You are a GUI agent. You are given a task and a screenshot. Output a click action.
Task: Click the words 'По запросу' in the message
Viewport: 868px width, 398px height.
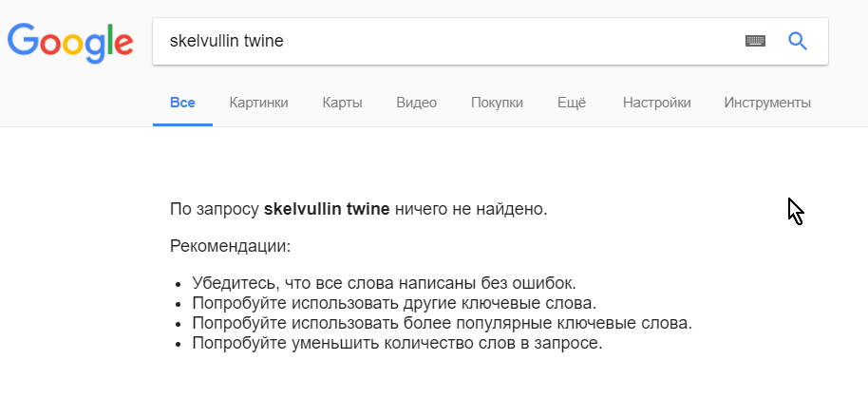tap(215, 209)
